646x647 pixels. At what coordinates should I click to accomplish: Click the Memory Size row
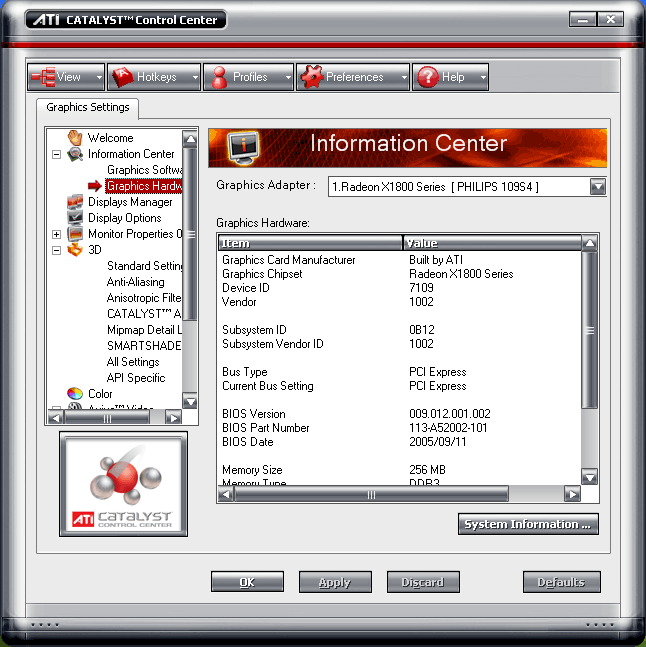(x=400, y=470)
